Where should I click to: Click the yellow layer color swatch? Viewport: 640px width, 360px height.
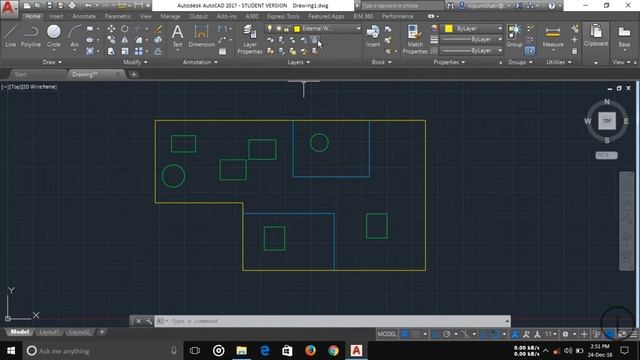coord(297,29)
